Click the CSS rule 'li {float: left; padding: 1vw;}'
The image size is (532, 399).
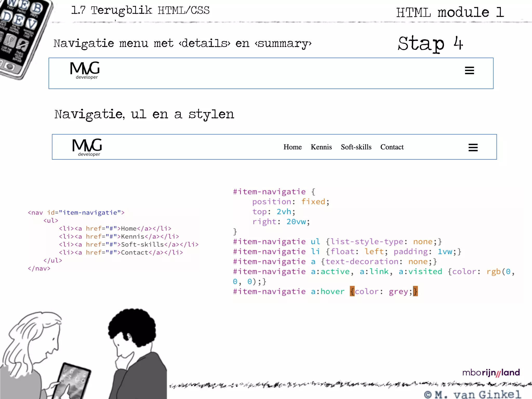347,252
